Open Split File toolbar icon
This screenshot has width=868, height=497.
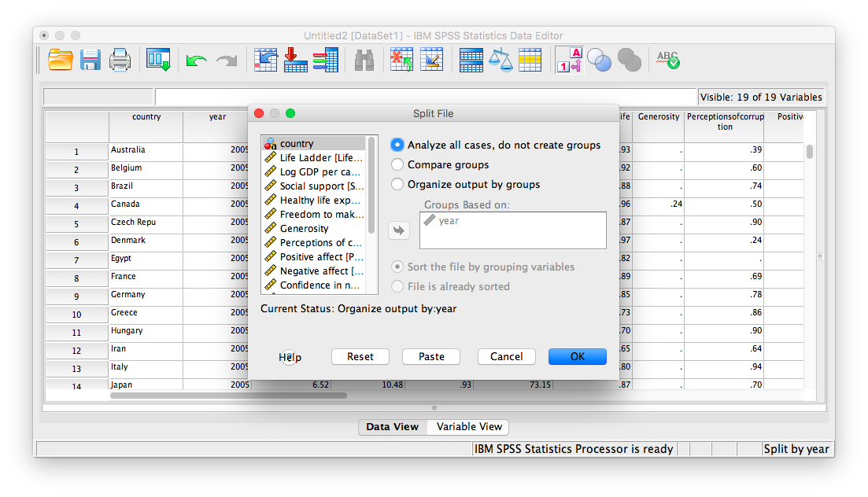click(471, 61)
